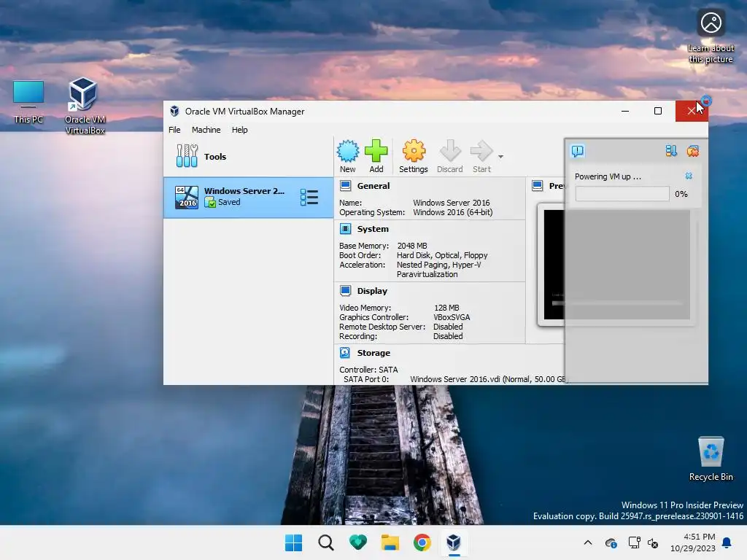Click the Storage disk icon
Viewport: 747px width, 560px height.
point(345,353)
